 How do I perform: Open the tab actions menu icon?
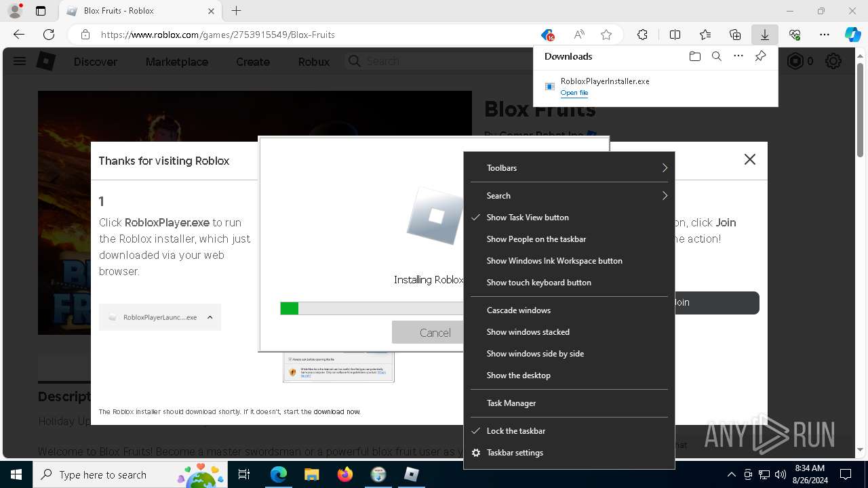41,11
